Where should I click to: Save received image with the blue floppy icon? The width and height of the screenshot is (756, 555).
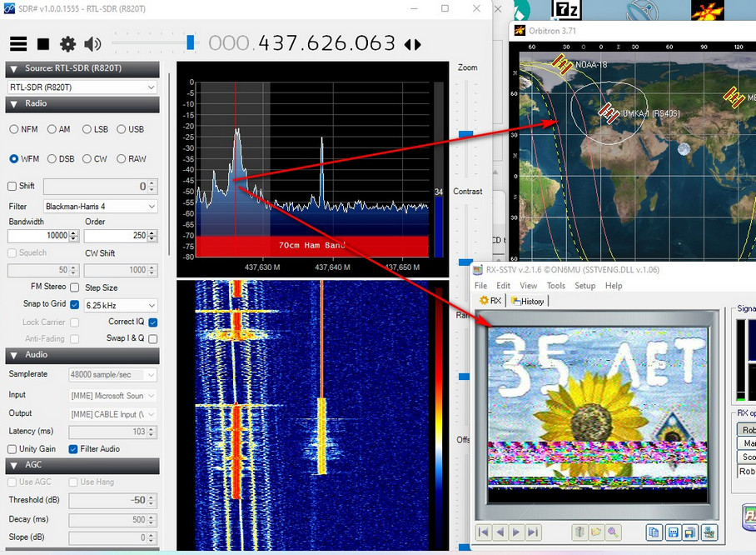(x=673, y=532)
